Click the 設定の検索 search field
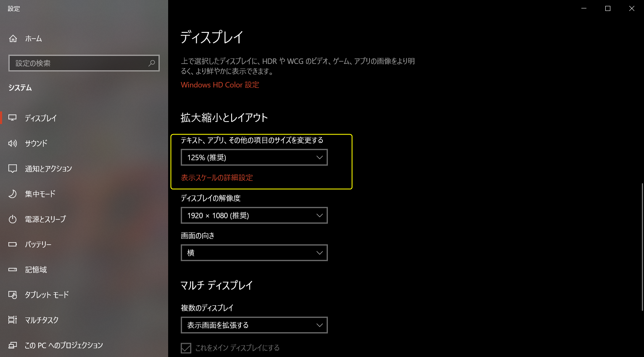This screenshot has width=644, height=357. click(x=80, y=63)
